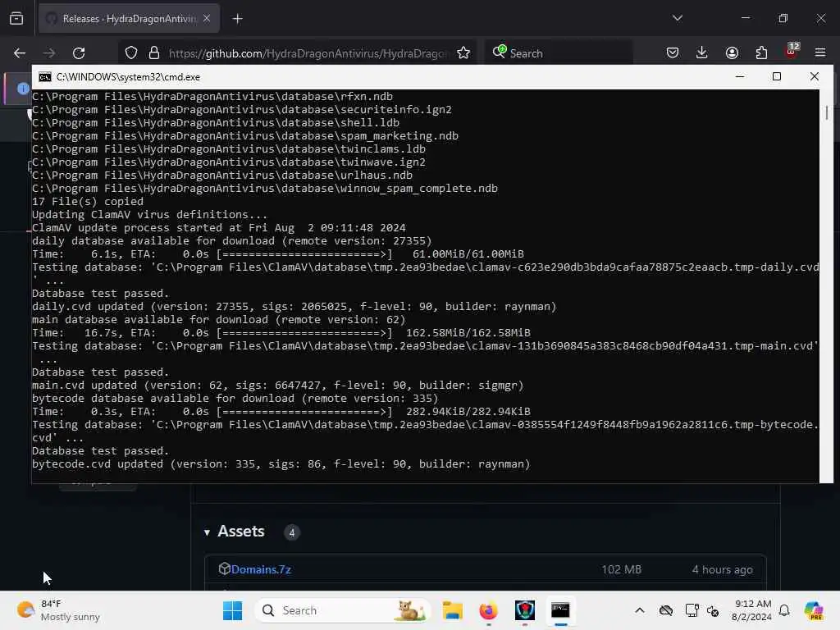This screenshot has height=630, width=840.
Task: Go back to the previous page
Action: click(x=20, y=53)
